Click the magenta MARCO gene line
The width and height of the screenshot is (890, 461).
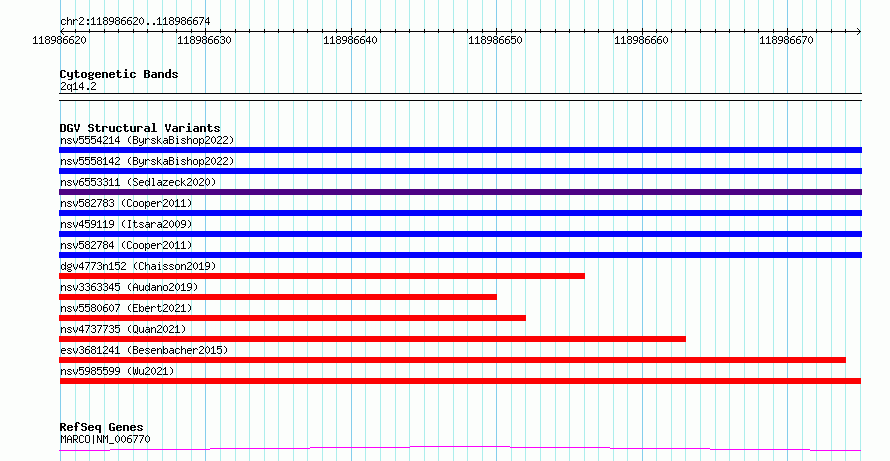460,449
